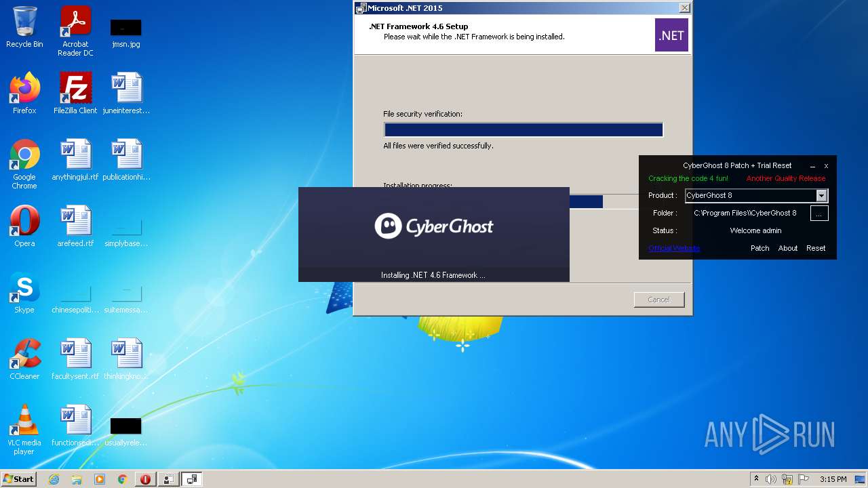Open FileZilla Client shortcut

[x=75, y=94]
